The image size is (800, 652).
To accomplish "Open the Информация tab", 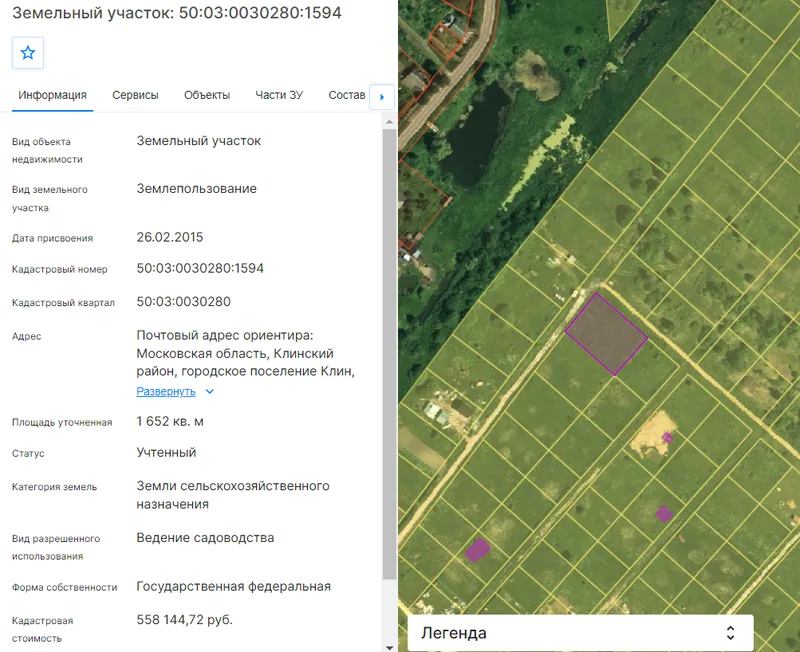I will click(x=53, y=95).
